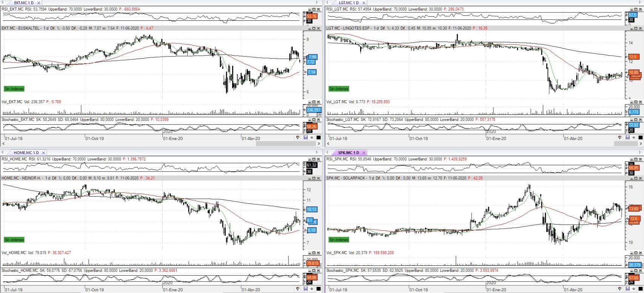Click the 7,14 price label on the EKT axis
The width and height of the screenshot is (644, 293).
pos(311,72)
